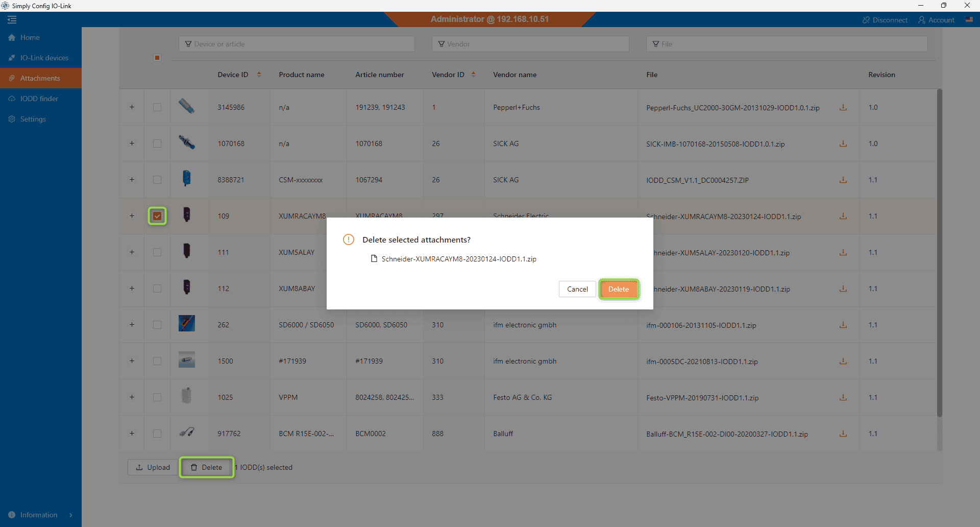Expand the Information section in sidebar
Screen dimensions: 980x527
(71, 515)
